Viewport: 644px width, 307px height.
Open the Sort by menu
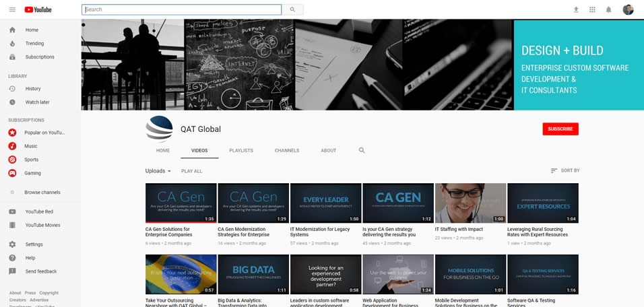point(565,170)
